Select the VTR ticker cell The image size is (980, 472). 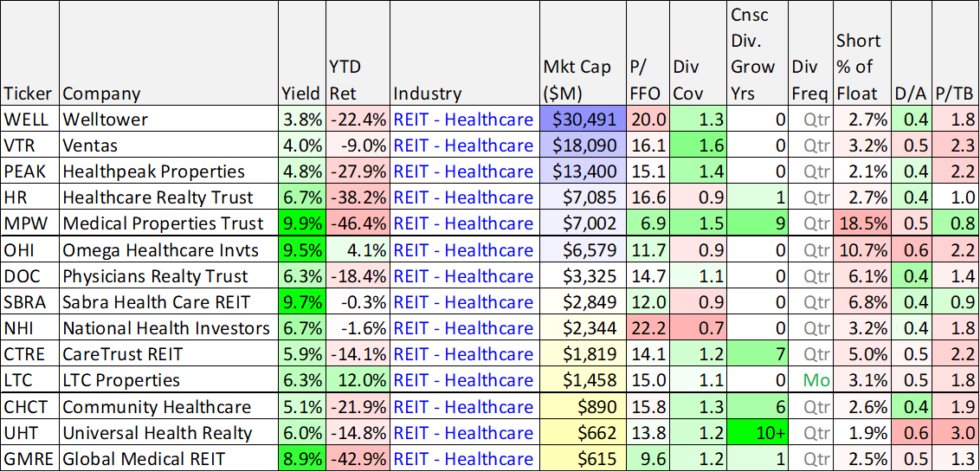point(30,145)
